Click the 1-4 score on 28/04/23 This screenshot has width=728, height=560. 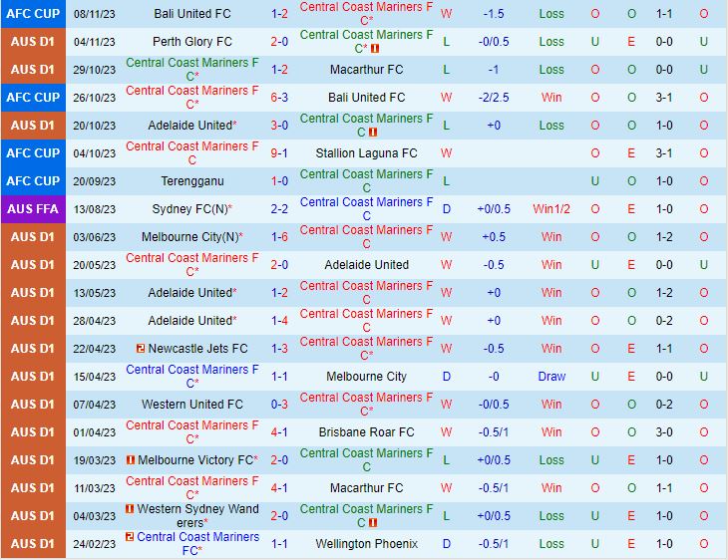click(279, 321)
